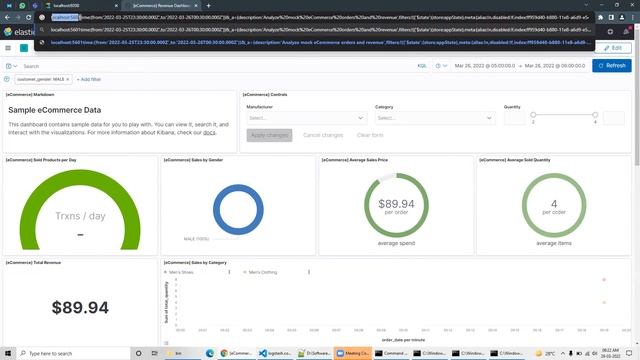The width and height of the screenshot is (640, 360).
Task: Remove the customer_gender MALE filter
Action: tap(68, 79)
